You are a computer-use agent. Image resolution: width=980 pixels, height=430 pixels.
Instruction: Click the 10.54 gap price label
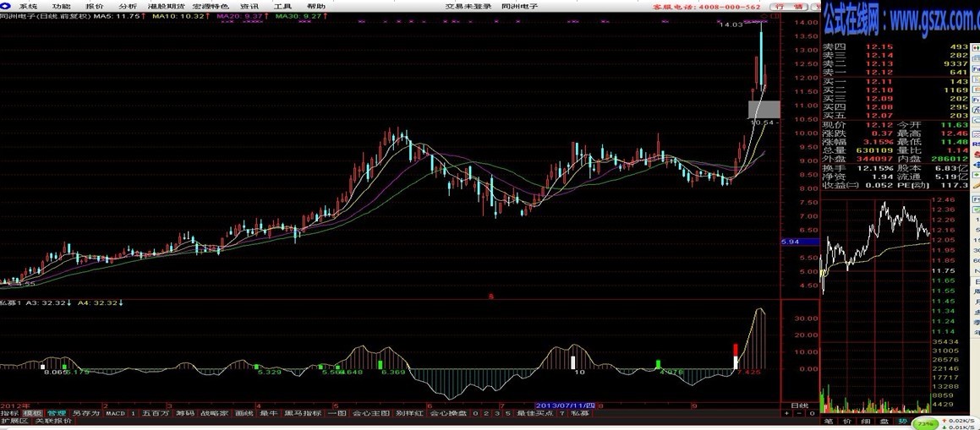click(x=762, y=123)
